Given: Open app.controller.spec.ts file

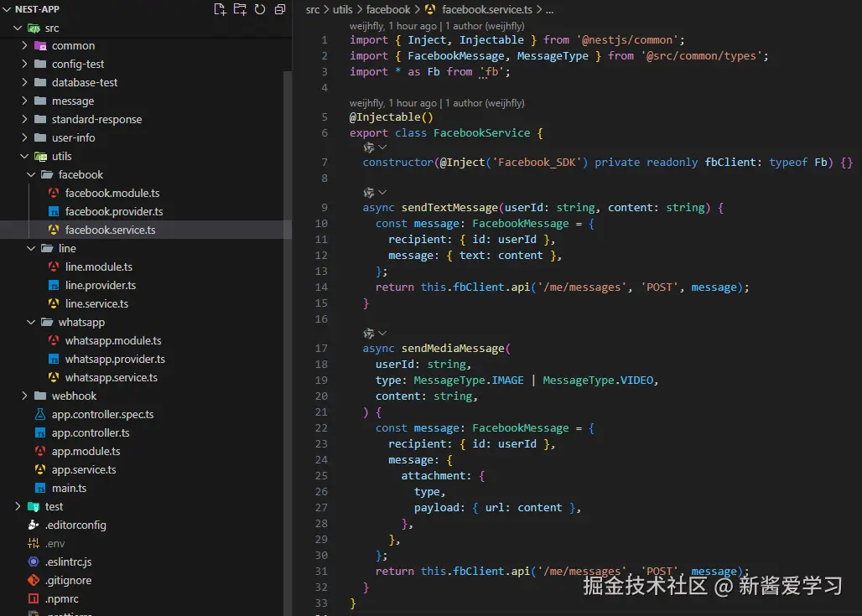Looking at the screenshot, I should pyautogui.click(x=102, y=414).
